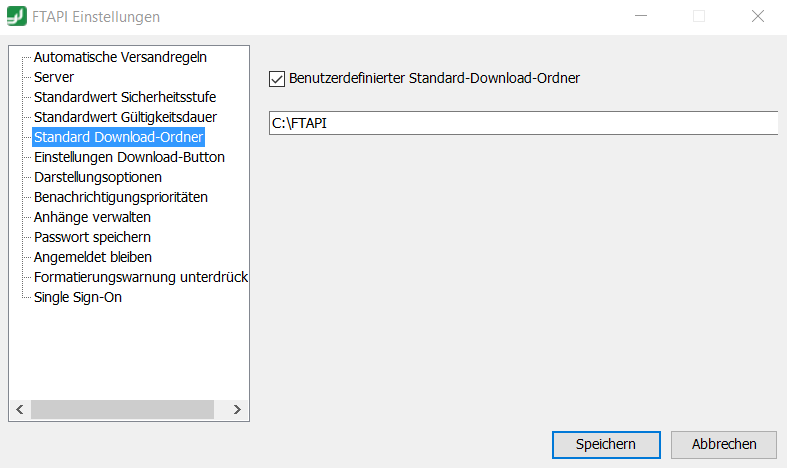Open Benachrichtigungsprioritäten settings
The image size is (787, 468).
point(120,197)
